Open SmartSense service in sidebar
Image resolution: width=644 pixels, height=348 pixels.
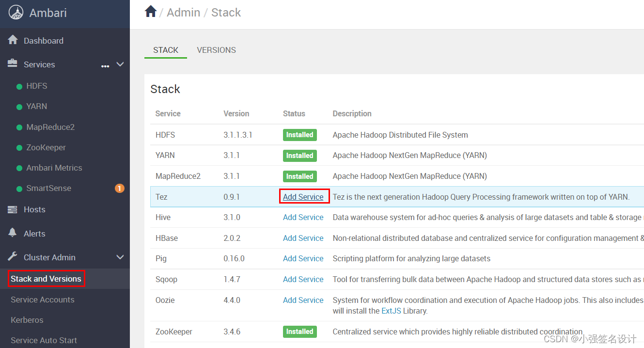[48, 188]
